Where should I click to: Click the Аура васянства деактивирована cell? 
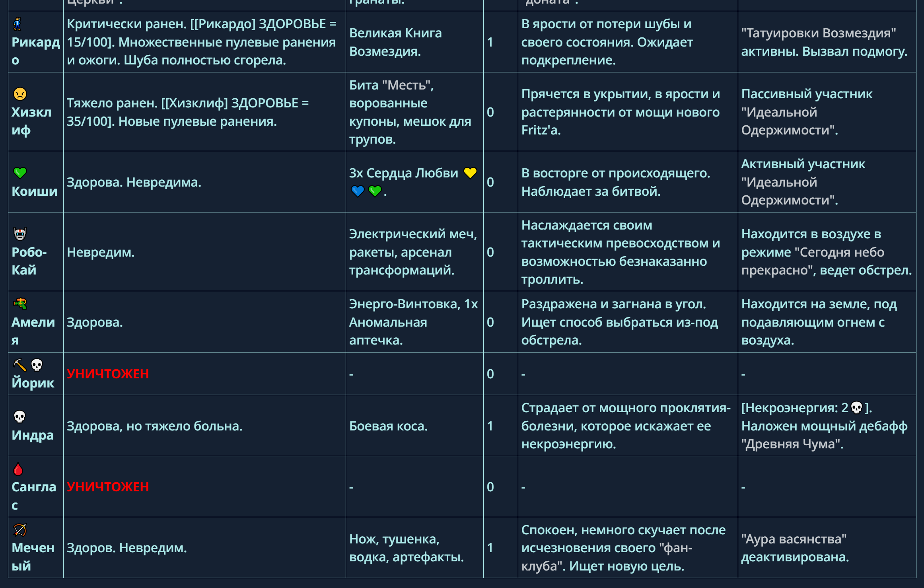point(795,548)
